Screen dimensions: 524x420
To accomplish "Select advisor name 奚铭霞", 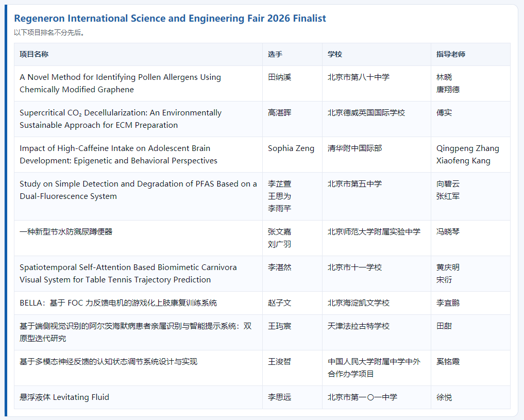I will (448, 362).
